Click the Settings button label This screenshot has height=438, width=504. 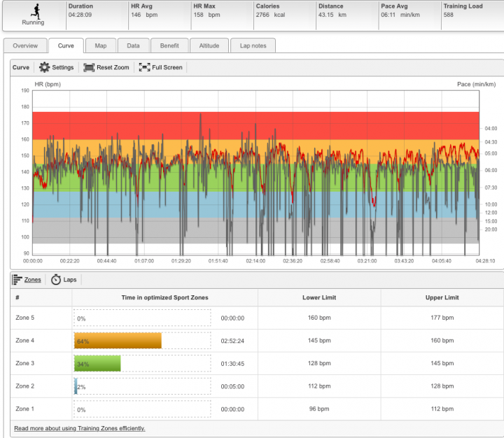[63, 67]
